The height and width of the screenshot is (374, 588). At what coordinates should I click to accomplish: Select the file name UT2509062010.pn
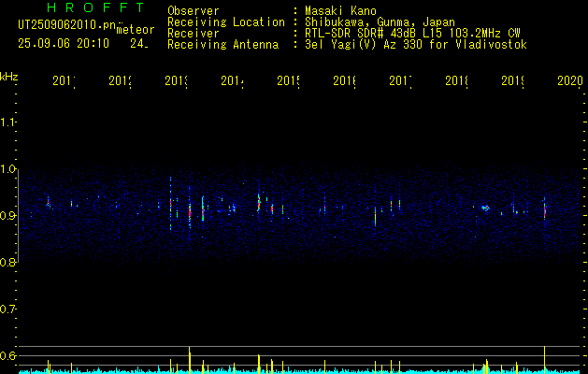(x=66, y=25)
